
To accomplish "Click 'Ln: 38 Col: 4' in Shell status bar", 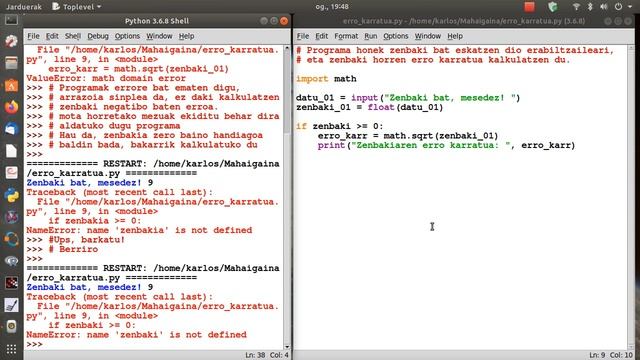I will [x=267, y=355].
